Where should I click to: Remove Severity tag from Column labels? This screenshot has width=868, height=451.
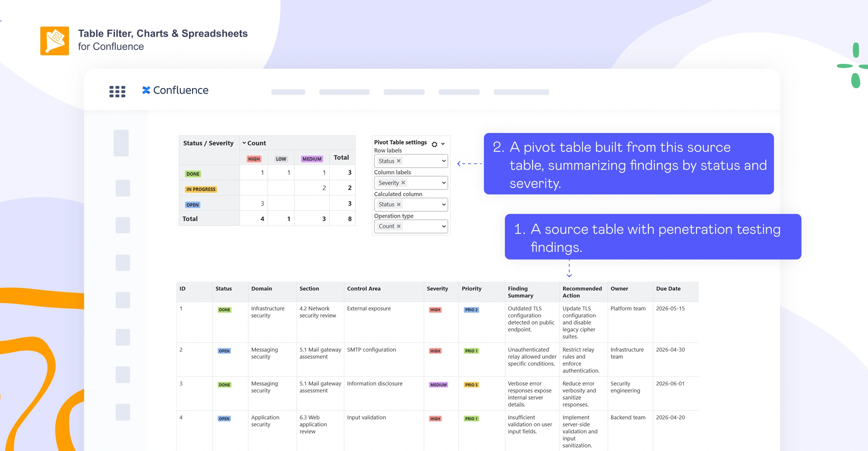coord(403,183)
